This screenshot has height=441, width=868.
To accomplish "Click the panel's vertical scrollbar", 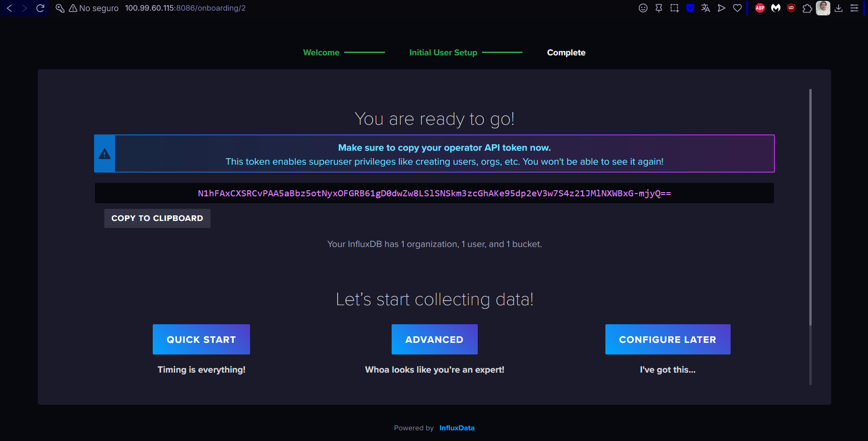I will click(x=810, y=207).
